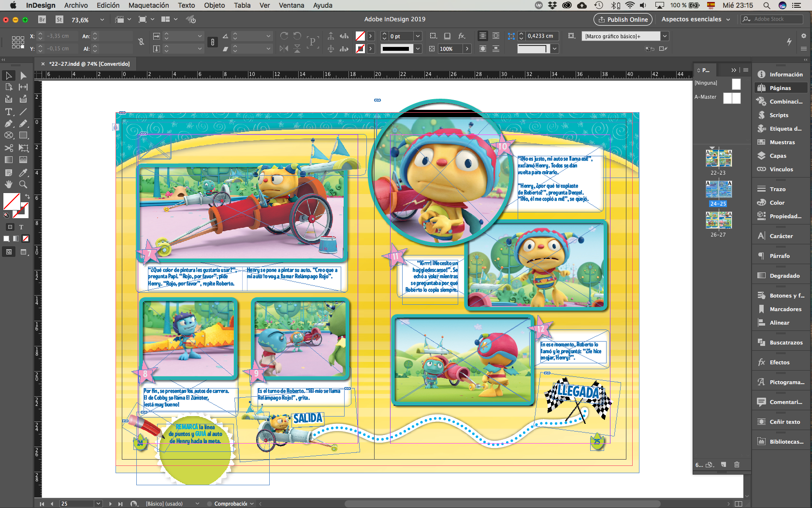Viewport: 812px width, 508px height.
Task: Open the Ventana menu
Action: [291, 5]
